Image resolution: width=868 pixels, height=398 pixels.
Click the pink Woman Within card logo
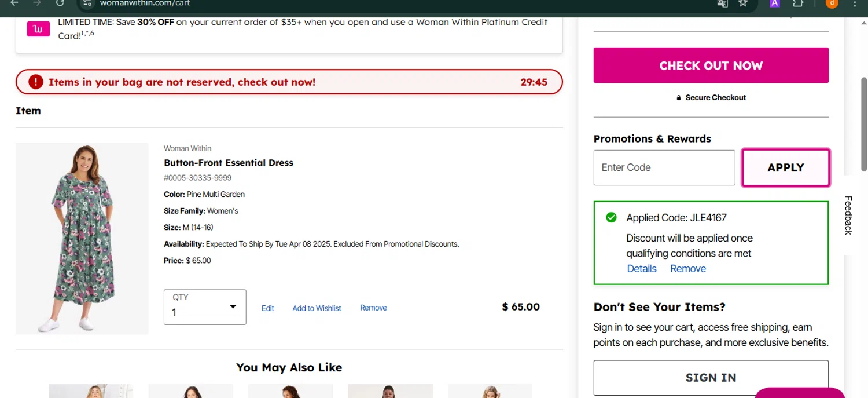[x=38, y=29]
